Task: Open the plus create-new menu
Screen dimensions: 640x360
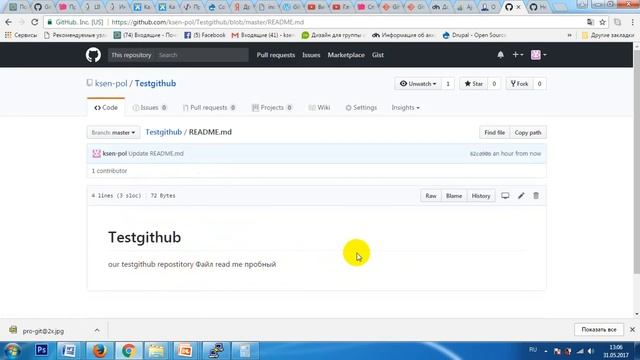Action: [x=518, y=55]
